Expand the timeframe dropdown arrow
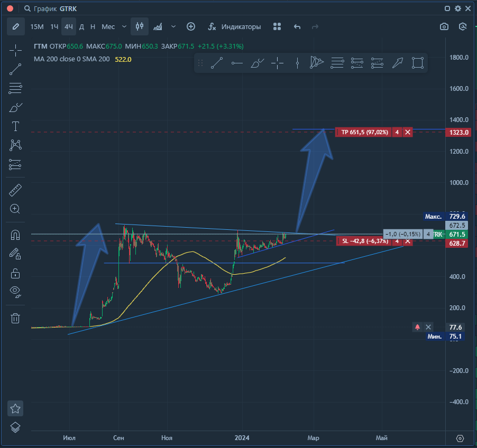This screenshot has height=448, width=477. [124, 27]
